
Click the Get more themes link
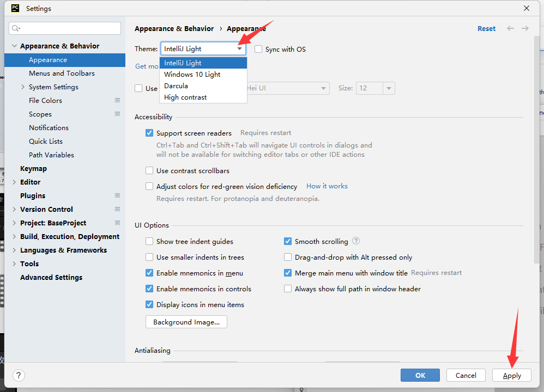147,66
